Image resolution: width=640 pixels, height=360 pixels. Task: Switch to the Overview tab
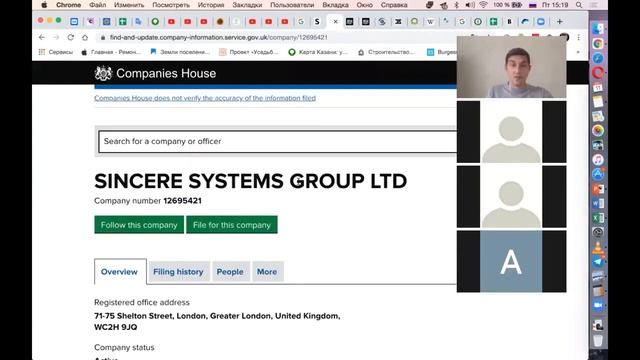click(x=119, y=272)
